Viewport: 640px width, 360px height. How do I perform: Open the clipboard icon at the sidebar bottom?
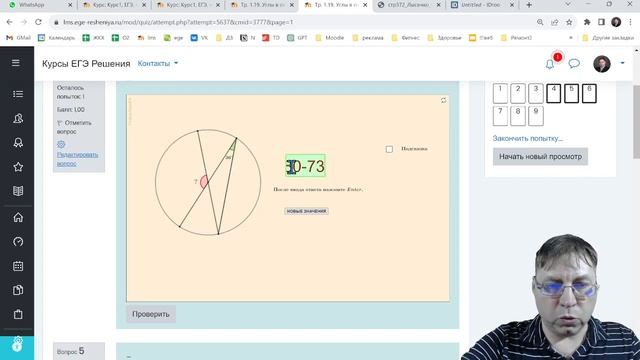(x=18, y=314)
